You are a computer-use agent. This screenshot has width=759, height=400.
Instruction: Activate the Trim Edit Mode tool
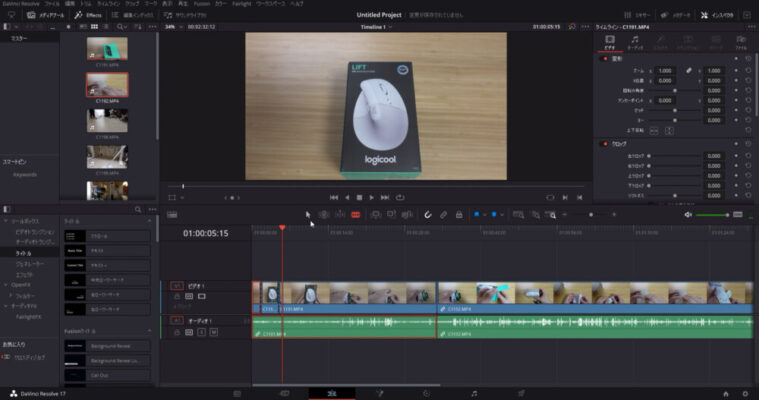tap(324, 214)
